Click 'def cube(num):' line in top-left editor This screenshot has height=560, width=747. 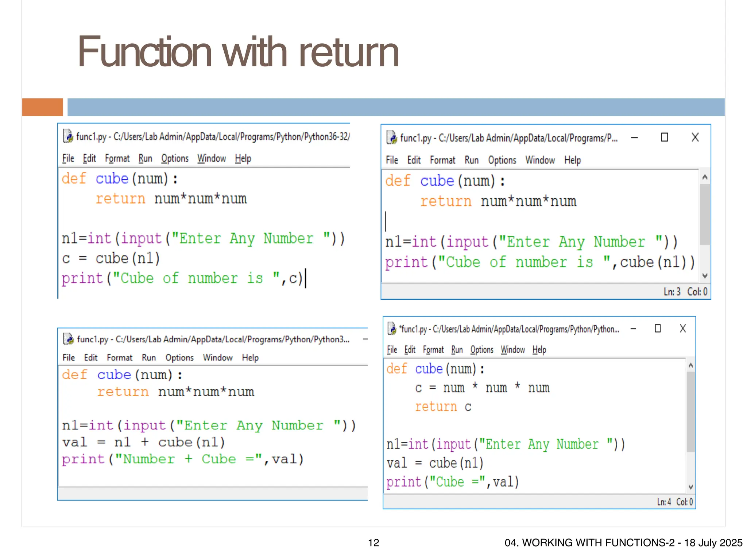120,179
